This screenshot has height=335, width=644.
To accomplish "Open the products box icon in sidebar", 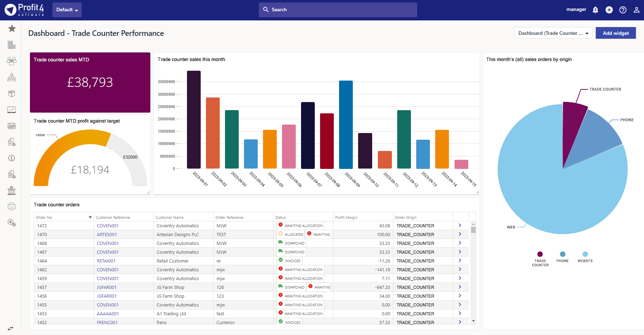I will [12, 93].
